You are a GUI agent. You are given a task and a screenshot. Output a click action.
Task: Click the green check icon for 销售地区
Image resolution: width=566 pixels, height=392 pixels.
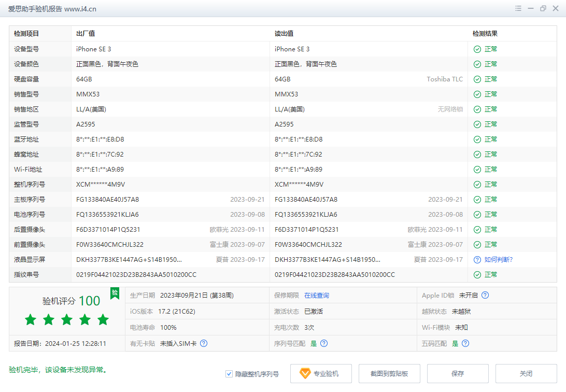pyautogui.click(x=477, y=109)
